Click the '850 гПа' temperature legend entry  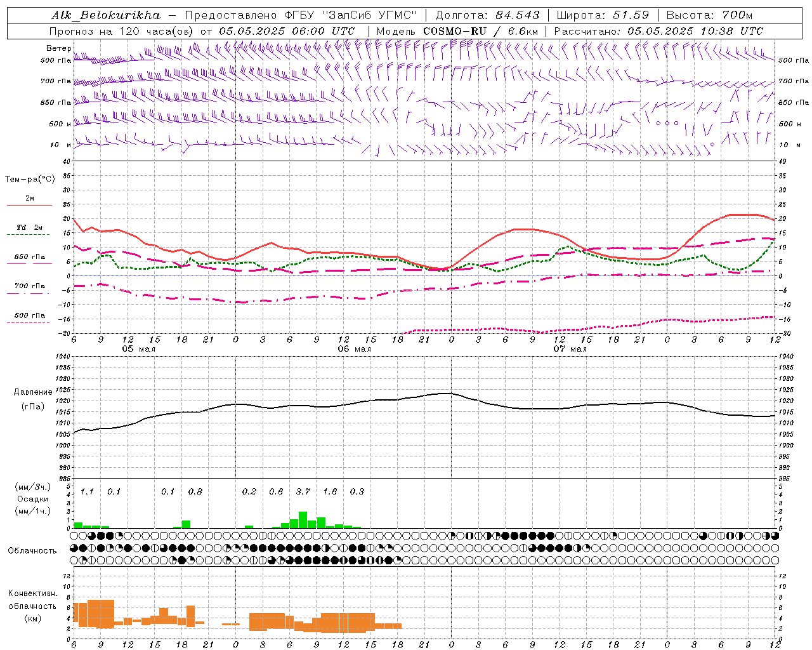(30, 257)
